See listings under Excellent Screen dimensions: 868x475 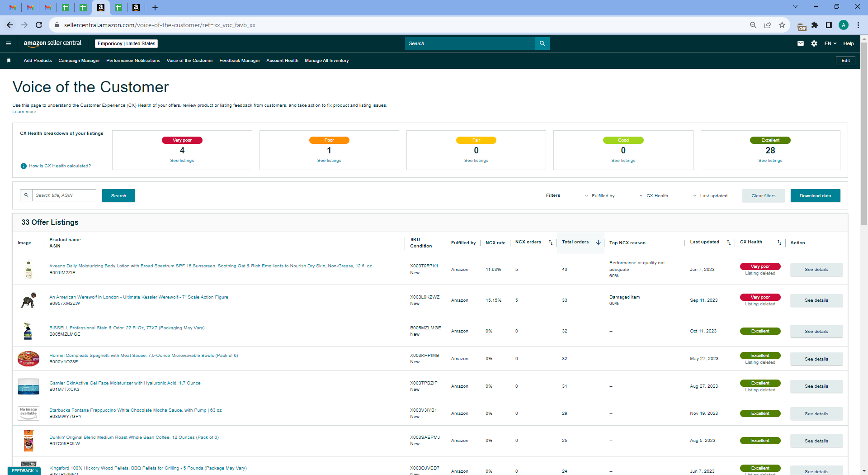pos(770,161)
